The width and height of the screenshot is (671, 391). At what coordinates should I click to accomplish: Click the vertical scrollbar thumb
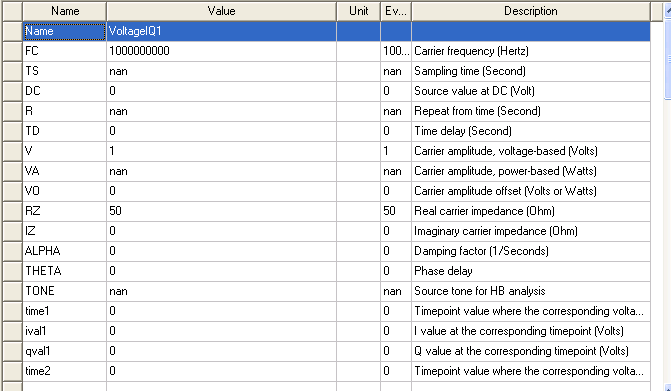(668, 60)
